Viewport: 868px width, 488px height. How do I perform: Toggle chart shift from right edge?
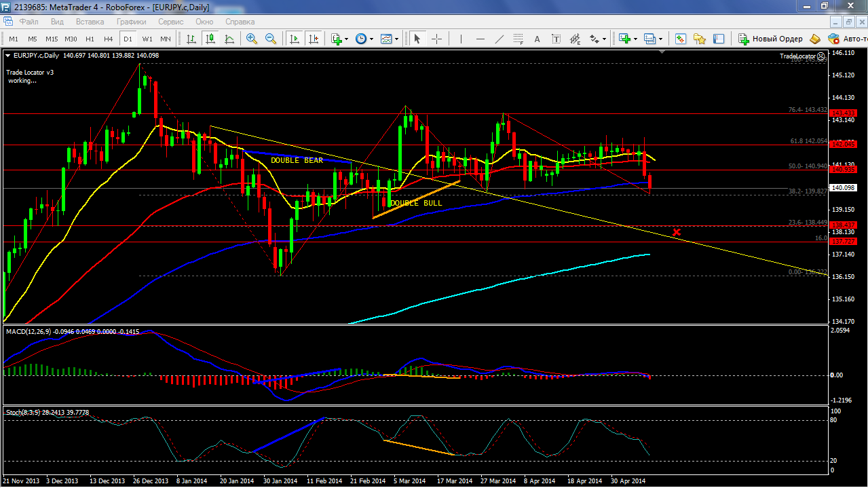click(x=313, y=39)
